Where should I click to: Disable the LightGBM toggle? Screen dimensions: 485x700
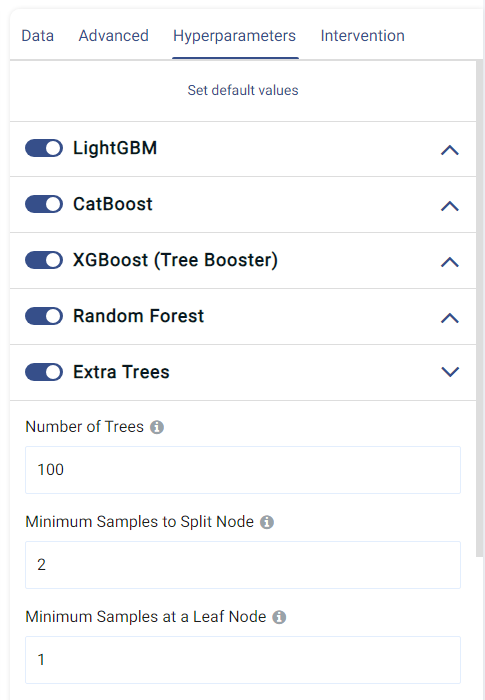44,148
